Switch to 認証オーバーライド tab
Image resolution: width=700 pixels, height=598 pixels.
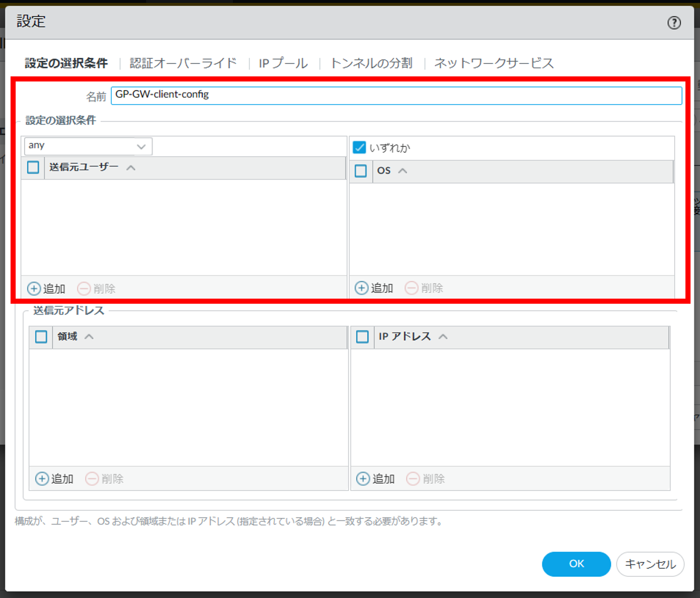coord(183,63)
